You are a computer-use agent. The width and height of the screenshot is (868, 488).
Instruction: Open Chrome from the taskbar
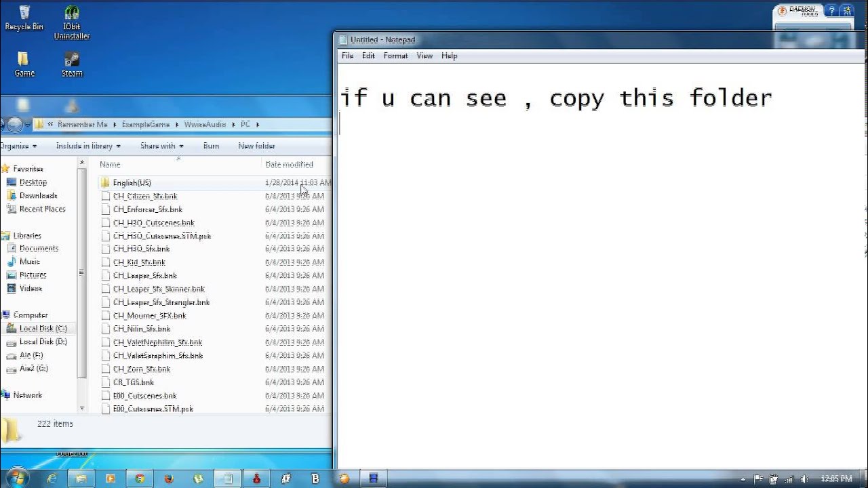[140, 479]
